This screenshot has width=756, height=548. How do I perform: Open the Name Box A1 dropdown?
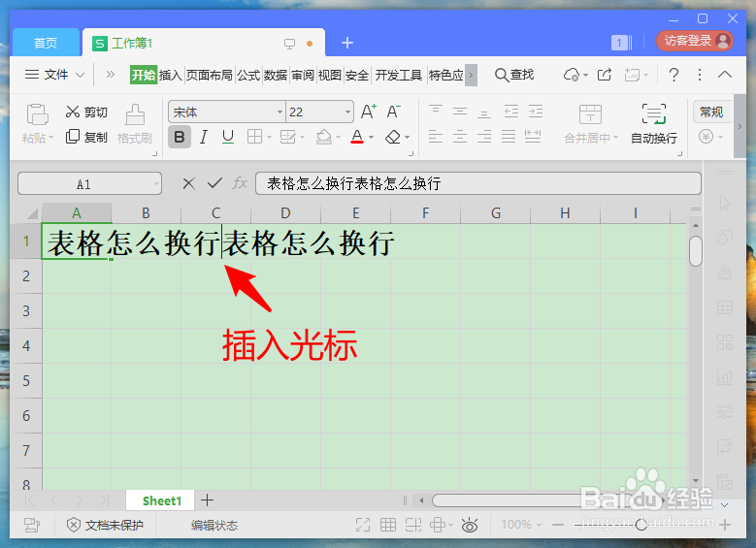156,183
